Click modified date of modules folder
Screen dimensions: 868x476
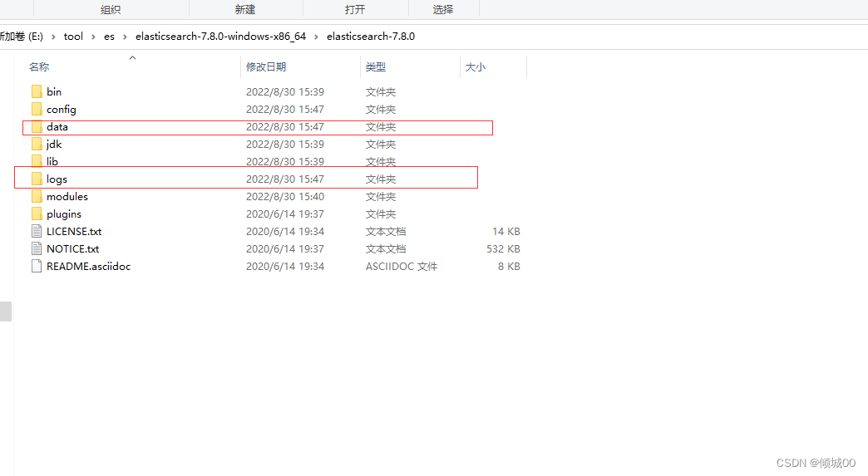pos(285,196)
